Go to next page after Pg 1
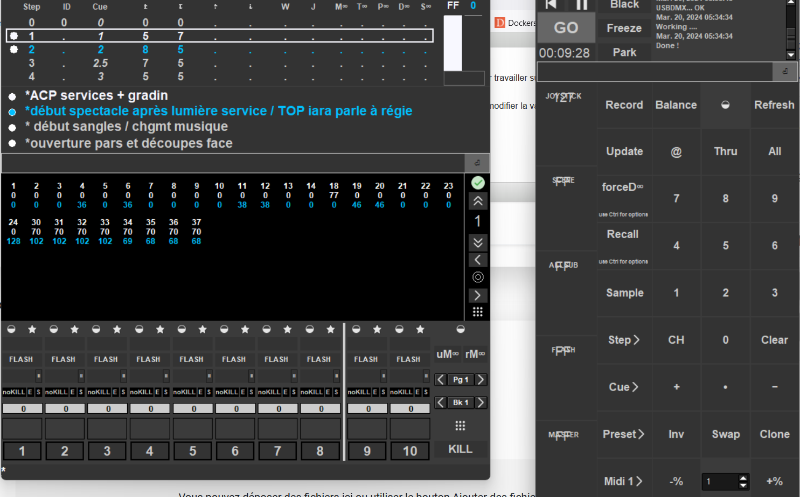The width and height of the screenshot is (800, 497). [482, 379]
